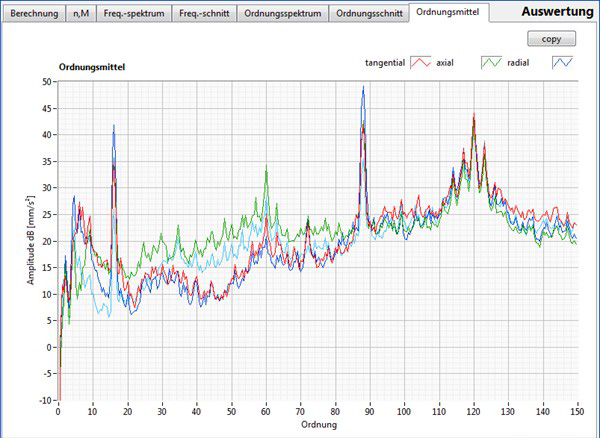The image size is (600, 438).
Task: Click the green axial line icon in legend
Action: [x=491, y=62]
